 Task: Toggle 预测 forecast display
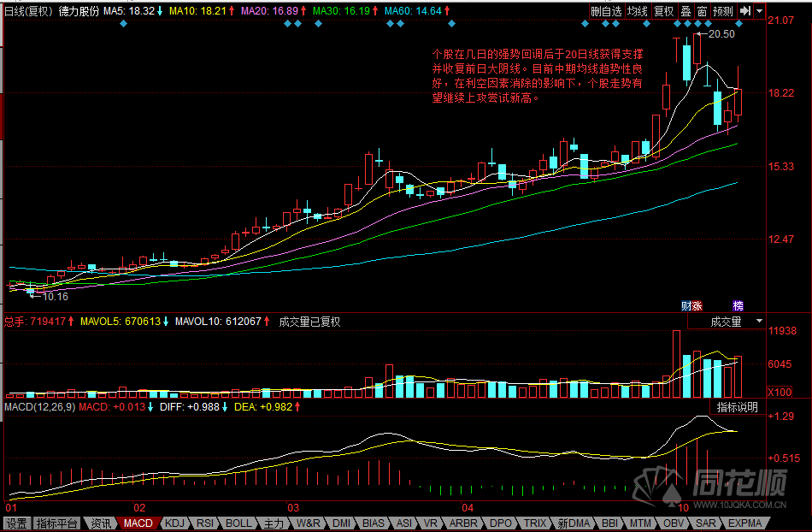(x=722, y=11)
